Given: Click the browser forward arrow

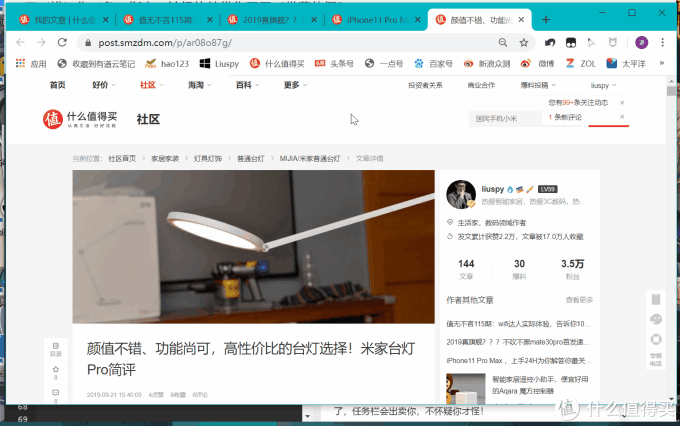Looking at the screenshot, I should pos(41,43).
